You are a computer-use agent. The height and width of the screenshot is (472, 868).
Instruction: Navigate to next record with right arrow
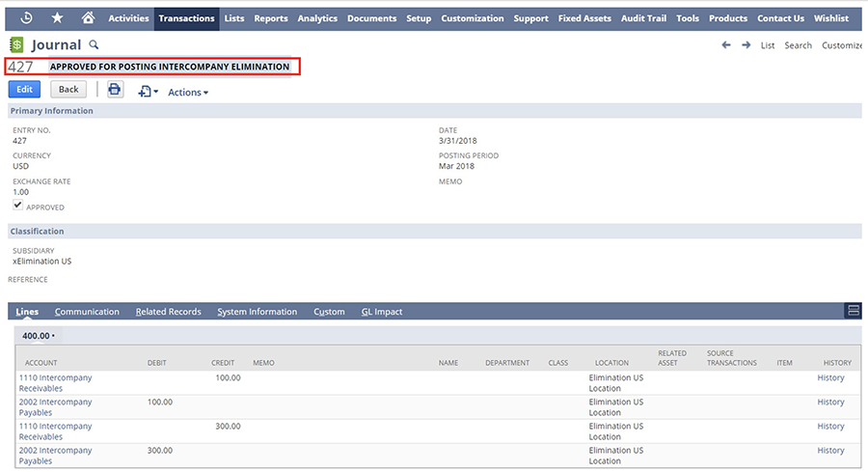(x=746, y=45)
